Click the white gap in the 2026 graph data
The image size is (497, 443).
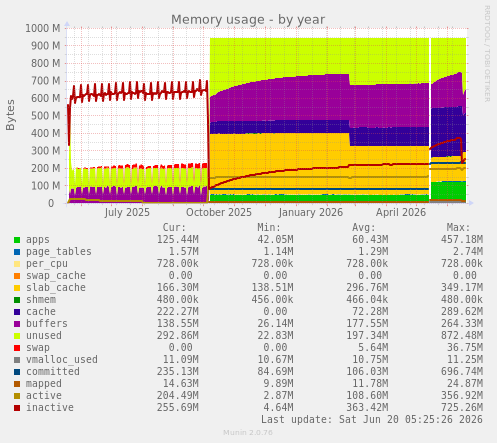[x=430, y=120]
